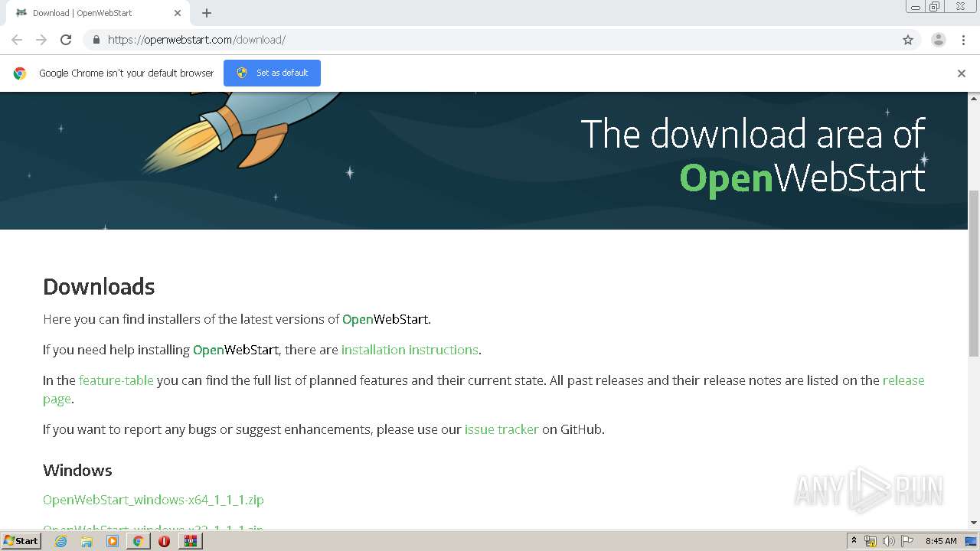
Task: Open media player taskbar icon
Action: [x=113, y=541]
